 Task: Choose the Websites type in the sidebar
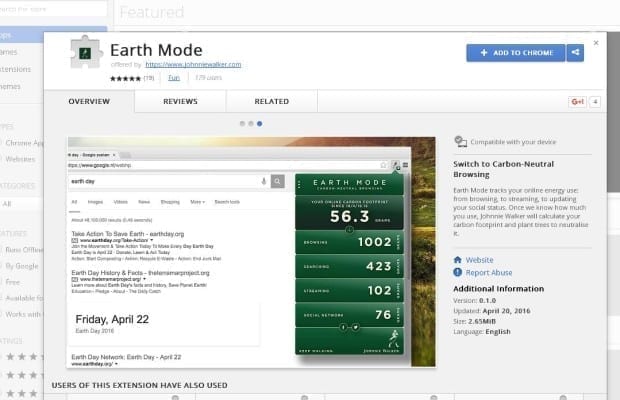20,159
